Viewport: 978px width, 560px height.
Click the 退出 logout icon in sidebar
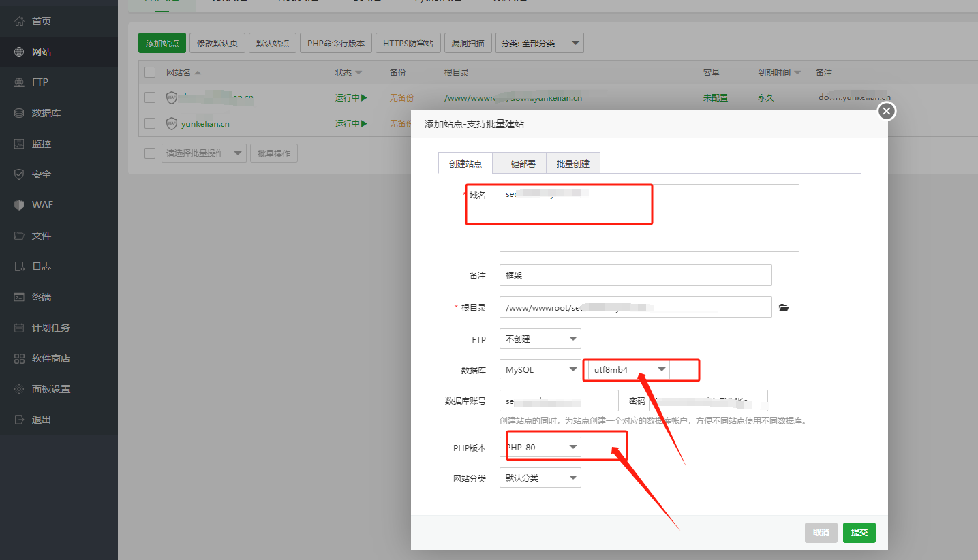[x=19, y=420]
